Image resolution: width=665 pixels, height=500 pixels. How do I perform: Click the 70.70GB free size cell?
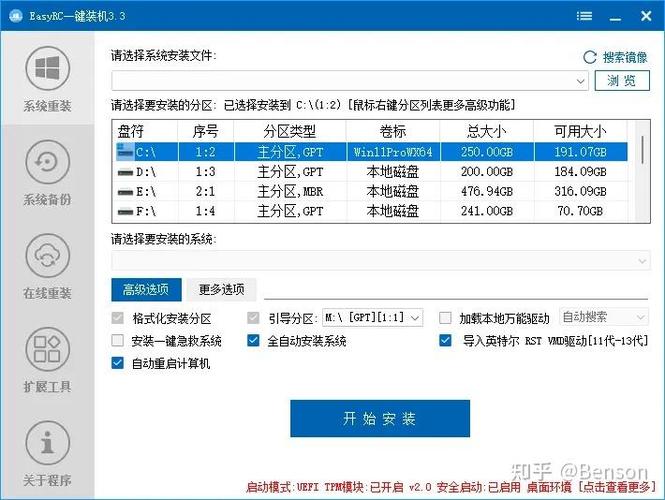pyautogui.click(x=580, y=211)
